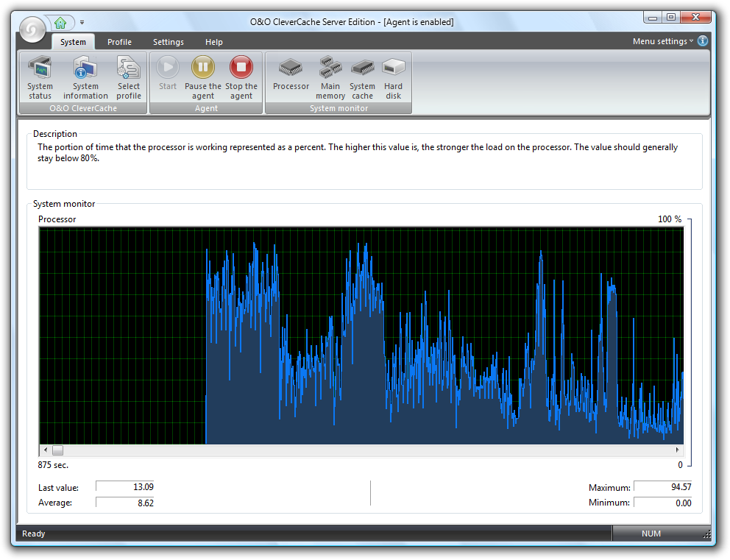Image resolution: width=730 pixels, height=560 pixels.
Task: Show the Hard disk monitor
Action: 394,77
